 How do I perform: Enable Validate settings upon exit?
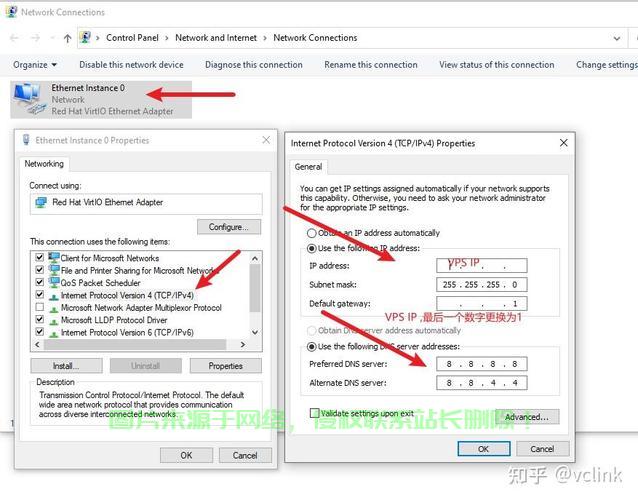[314, 413]
